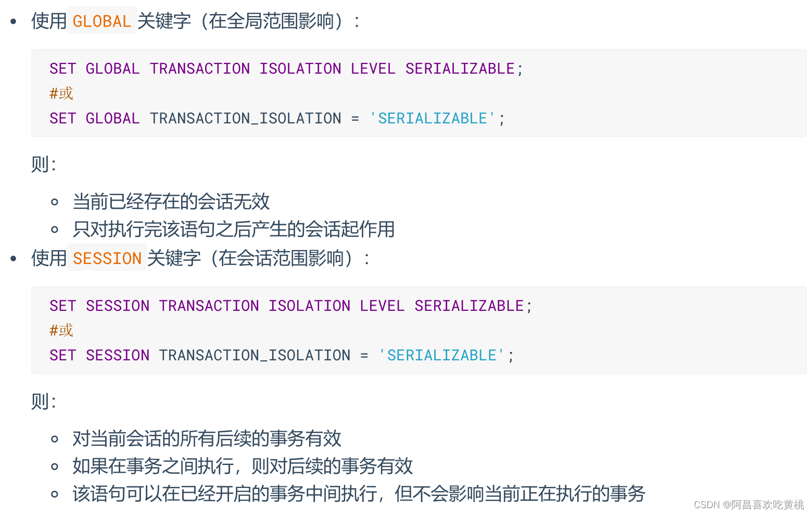
Task: Click the SET SESSION TRANSACTION ISOLATION LEVEL line
Action: tap(291, 306)
